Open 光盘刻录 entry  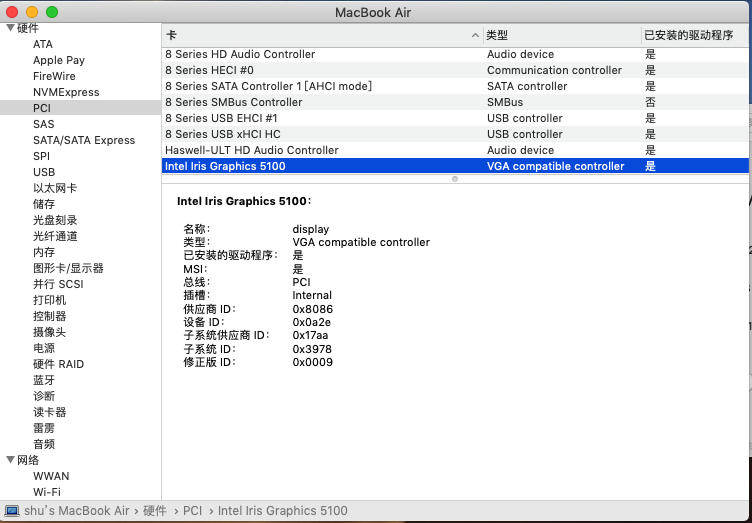point(55,220)
